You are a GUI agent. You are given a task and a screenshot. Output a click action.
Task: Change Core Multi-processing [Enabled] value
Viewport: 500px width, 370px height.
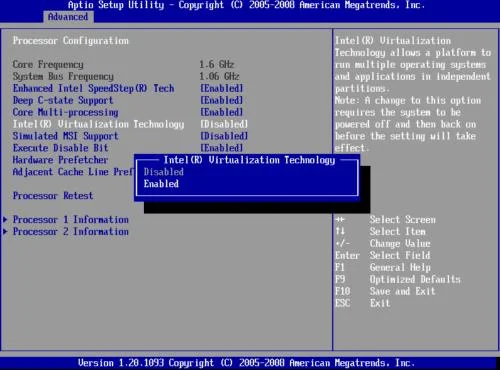point(222,112)
